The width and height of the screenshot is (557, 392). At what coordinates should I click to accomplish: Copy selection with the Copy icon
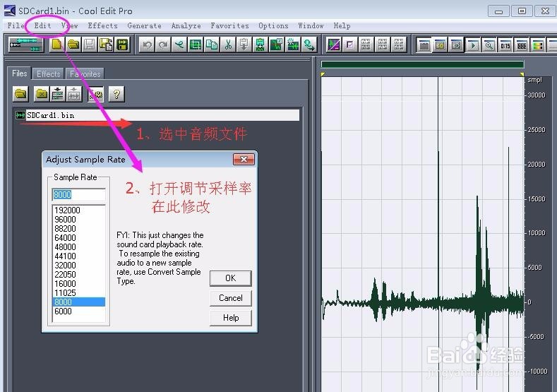click(212, 44)
